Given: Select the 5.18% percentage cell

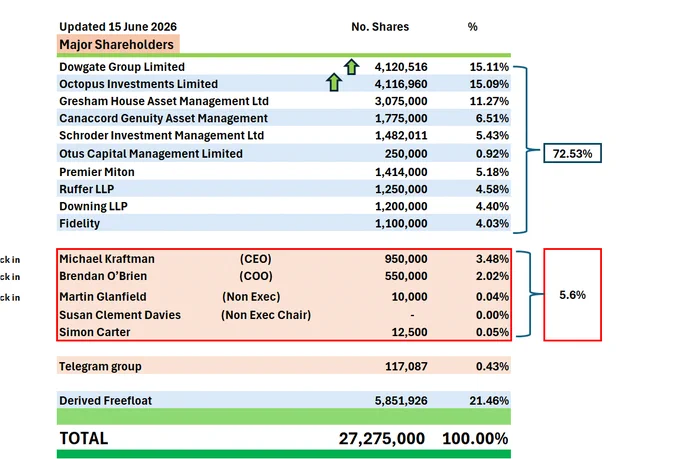Looking at the screenshot, I should (492, 172).
